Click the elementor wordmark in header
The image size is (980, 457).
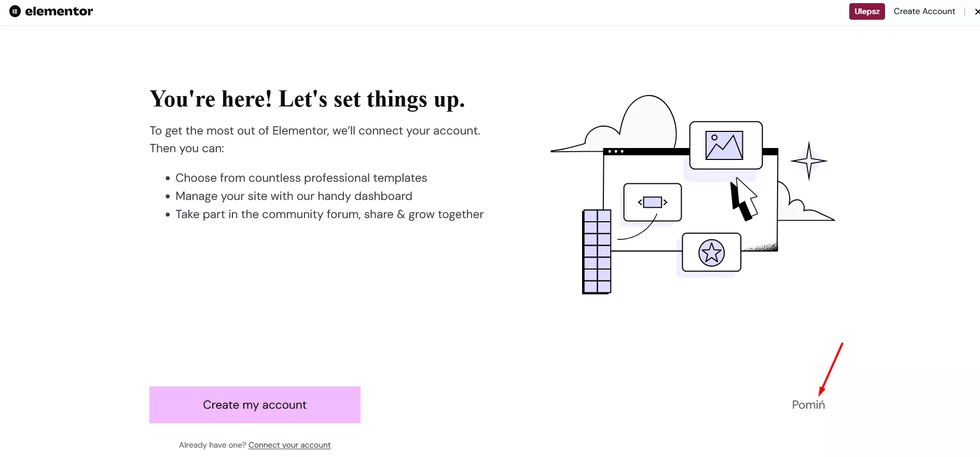[x=59, y=11]
